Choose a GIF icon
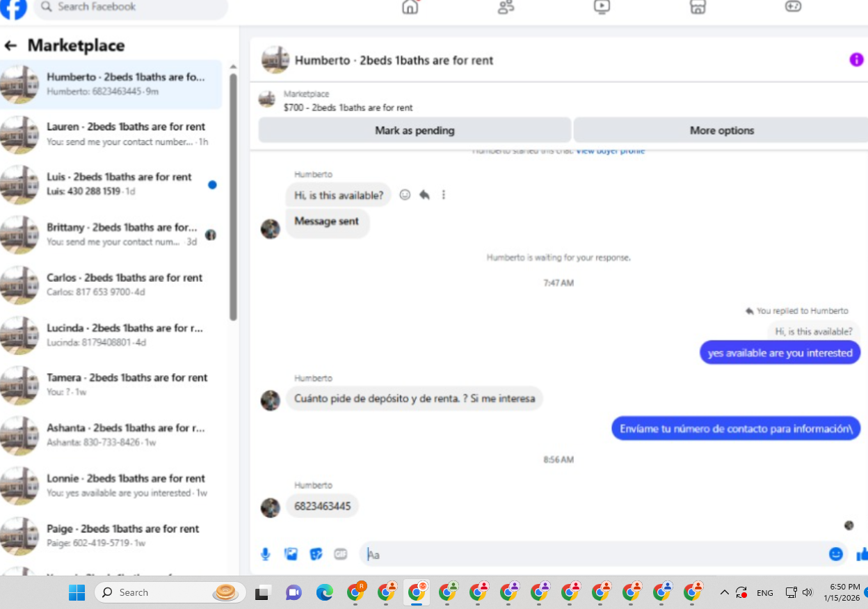Screen dimensions: 868x609 point(340,554)
